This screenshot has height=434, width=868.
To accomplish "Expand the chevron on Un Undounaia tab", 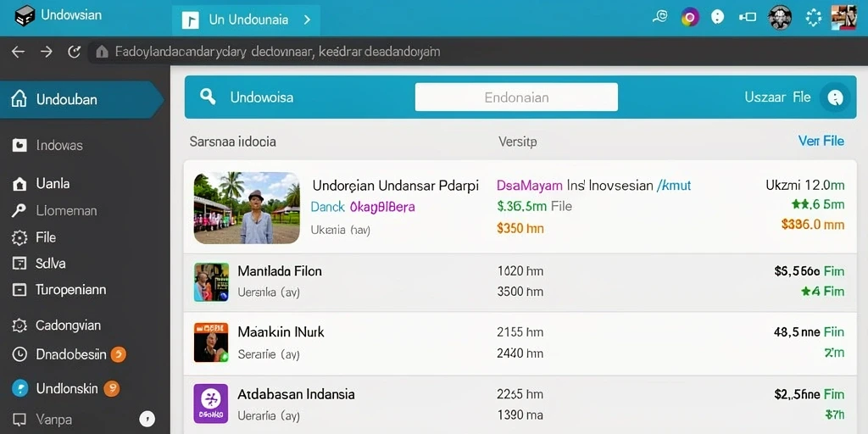I will pos(307,20).
